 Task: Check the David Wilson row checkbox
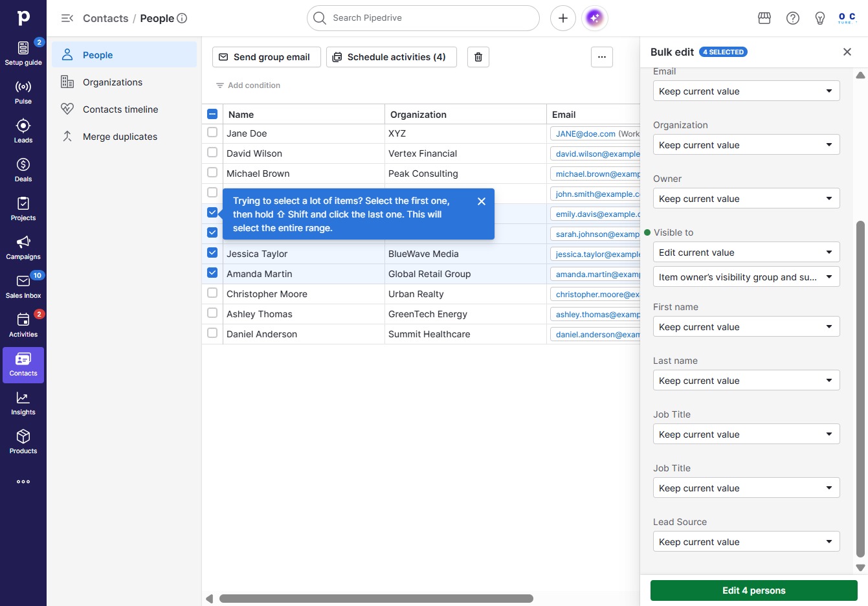coord(212,153)
